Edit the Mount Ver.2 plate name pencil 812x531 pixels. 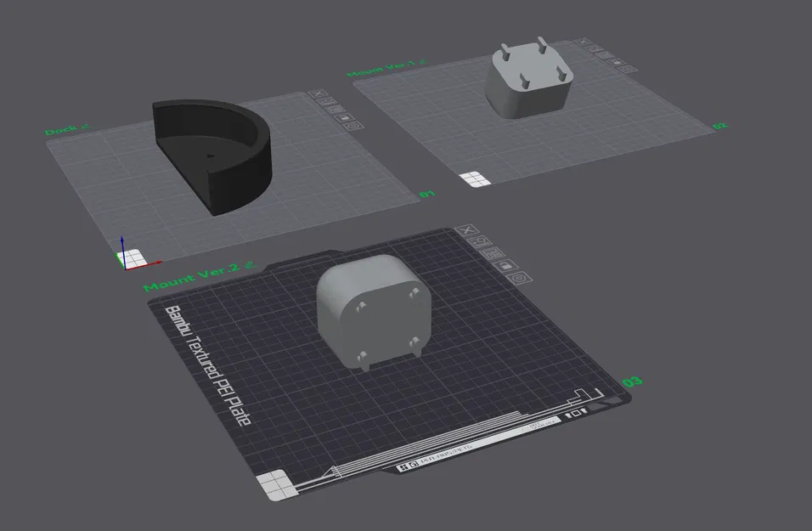pos(251,265)
